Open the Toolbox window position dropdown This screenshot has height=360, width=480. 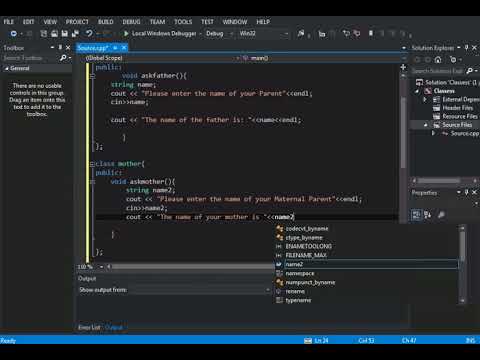(x=52, y=48)
